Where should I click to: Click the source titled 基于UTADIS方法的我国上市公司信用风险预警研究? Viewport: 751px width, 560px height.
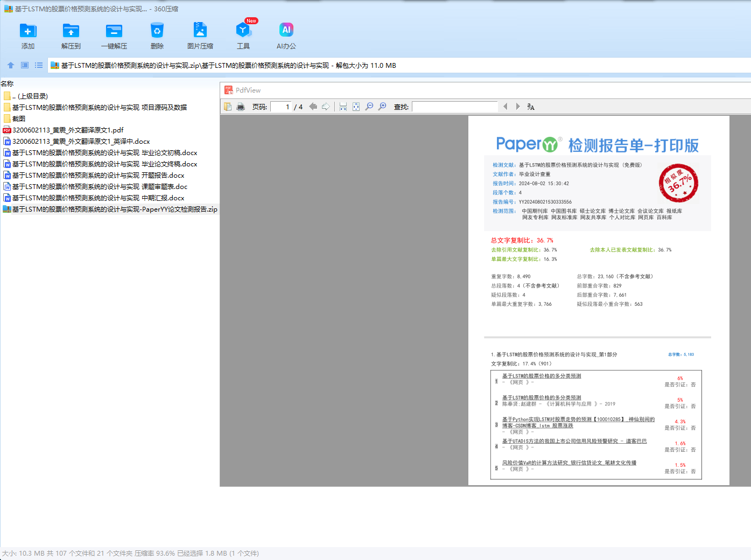coord(574,441)
